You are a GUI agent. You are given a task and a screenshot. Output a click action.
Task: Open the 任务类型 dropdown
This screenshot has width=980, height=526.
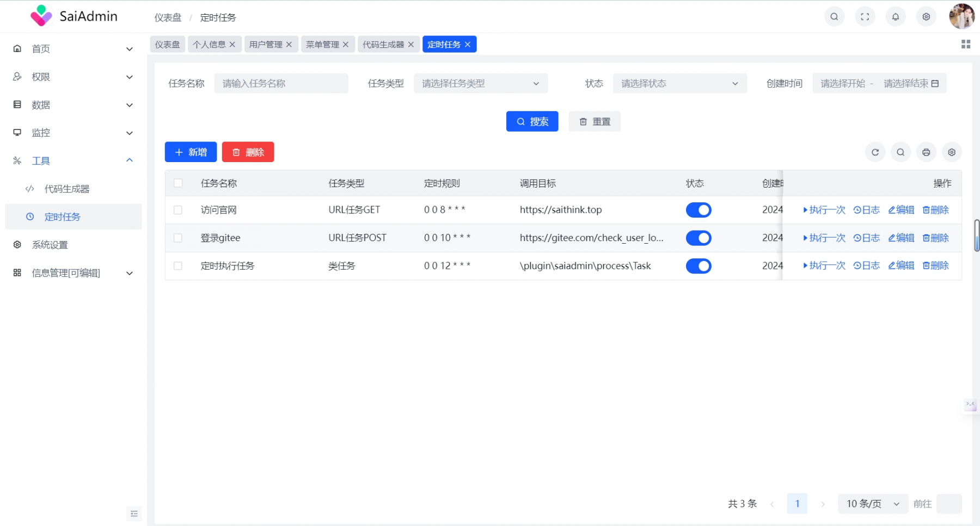click(x=481, y=83)
